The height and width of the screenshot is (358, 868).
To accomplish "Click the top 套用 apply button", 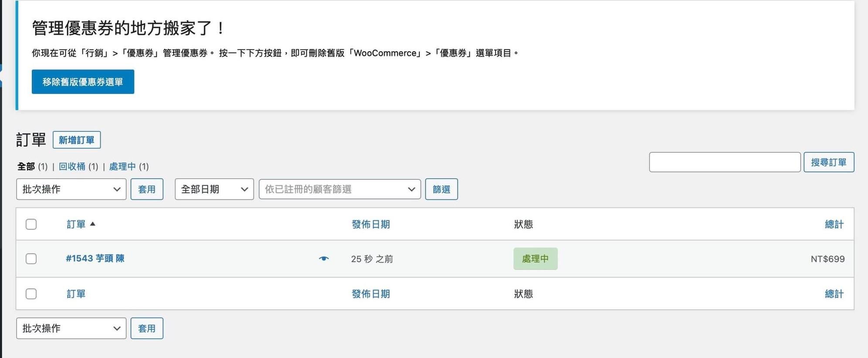I will tap(147, 189).
